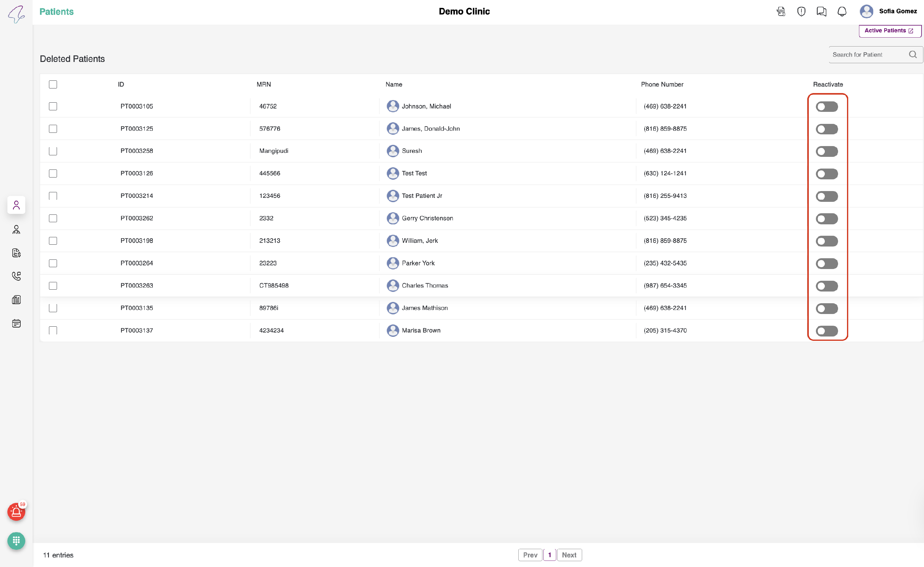924x567 pixels.
Task: Open the green dialpad button
Action: (x=16, y=541)
